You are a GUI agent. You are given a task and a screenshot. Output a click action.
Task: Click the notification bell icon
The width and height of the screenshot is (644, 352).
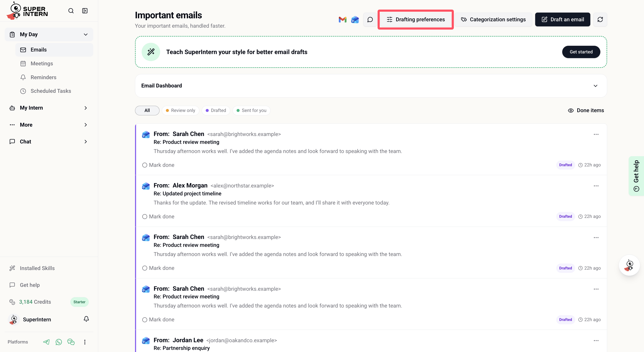tap(86, 319)
